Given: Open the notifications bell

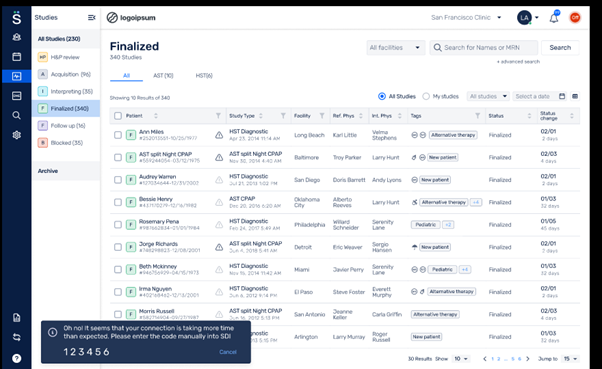Looking at the screenshot, I should pos(554,18).
